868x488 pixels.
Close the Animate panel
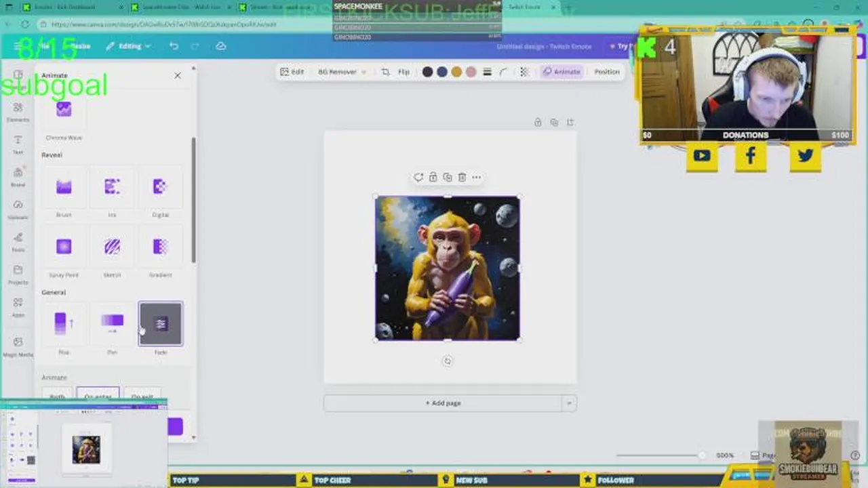click(x=178, y=75)
